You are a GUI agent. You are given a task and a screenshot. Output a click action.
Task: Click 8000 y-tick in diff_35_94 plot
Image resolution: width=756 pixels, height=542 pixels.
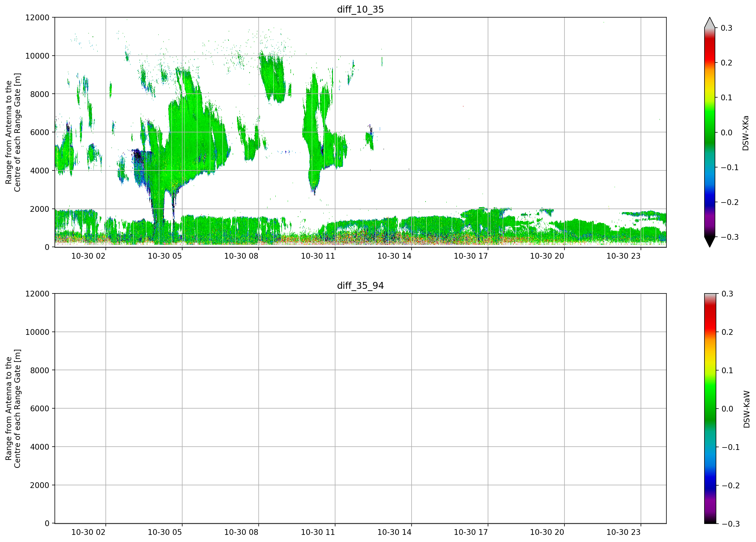click(x=40, y=370)
